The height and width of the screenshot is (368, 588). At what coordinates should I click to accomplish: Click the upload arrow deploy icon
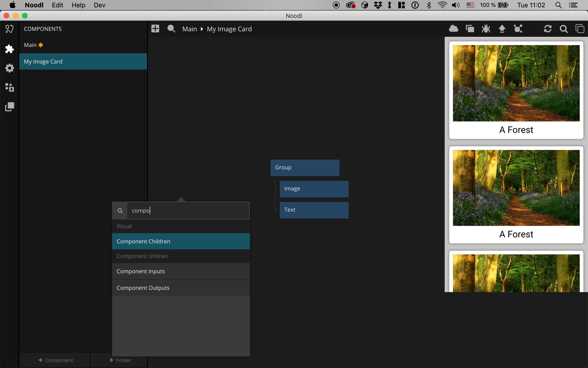click(502, 29)
